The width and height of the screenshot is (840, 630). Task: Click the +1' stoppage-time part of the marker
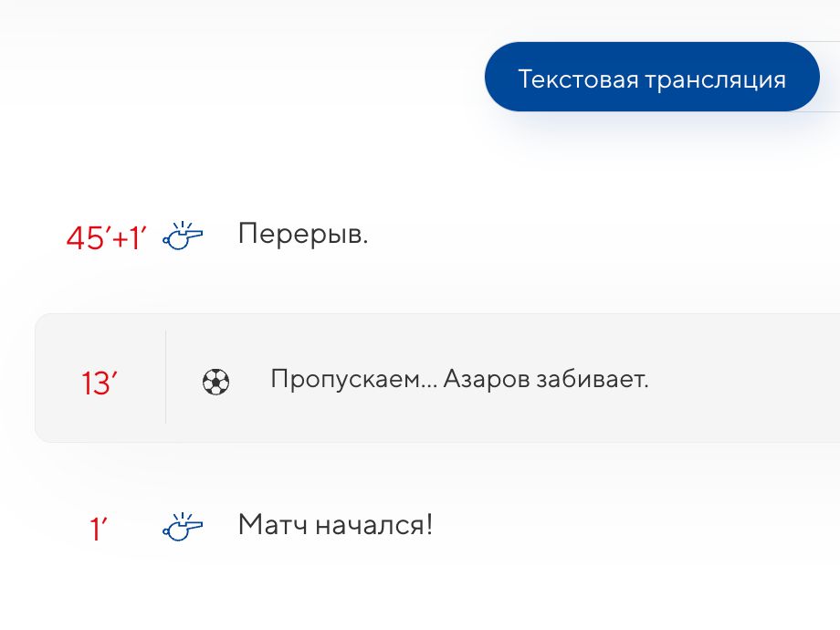pyautogui.click(x=130, y=238)
